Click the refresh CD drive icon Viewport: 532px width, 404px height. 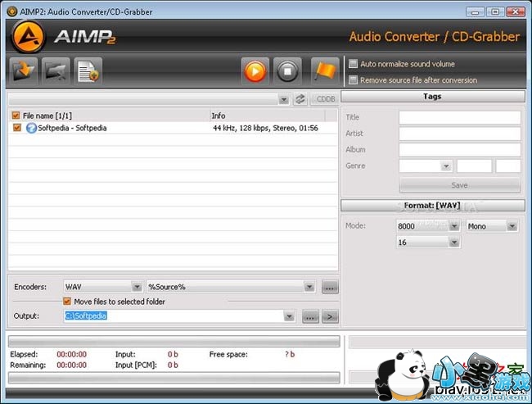(300, 99)
